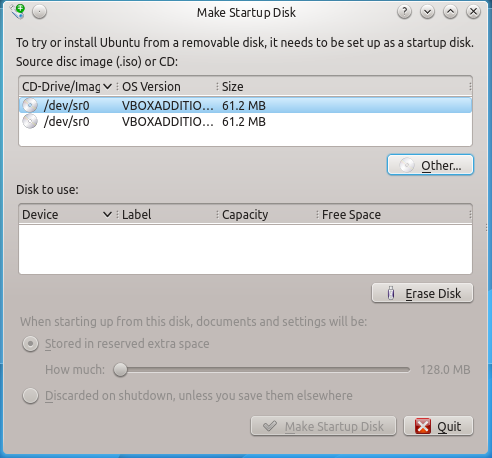Screen dimensions: 492x458
Task: Click the How much slider handle
Action: (x=120, y=369)
